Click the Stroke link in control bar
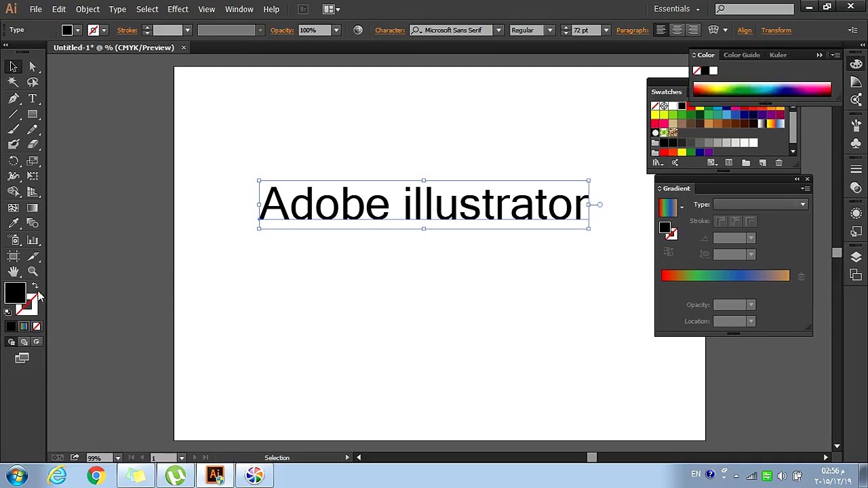Viewport: 868px width, 488px height. tap(127, 30)
